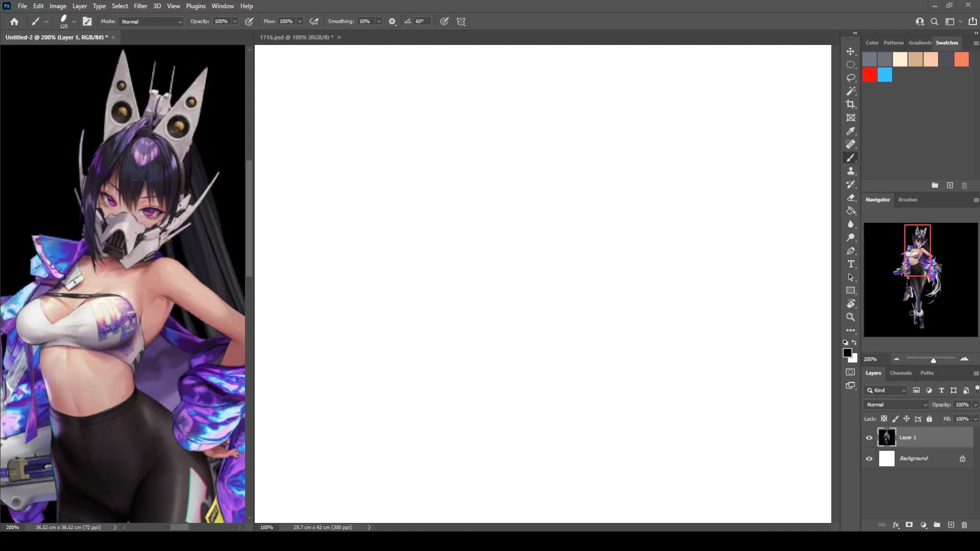
Task: Pick the red swatch
Action: 870,75
